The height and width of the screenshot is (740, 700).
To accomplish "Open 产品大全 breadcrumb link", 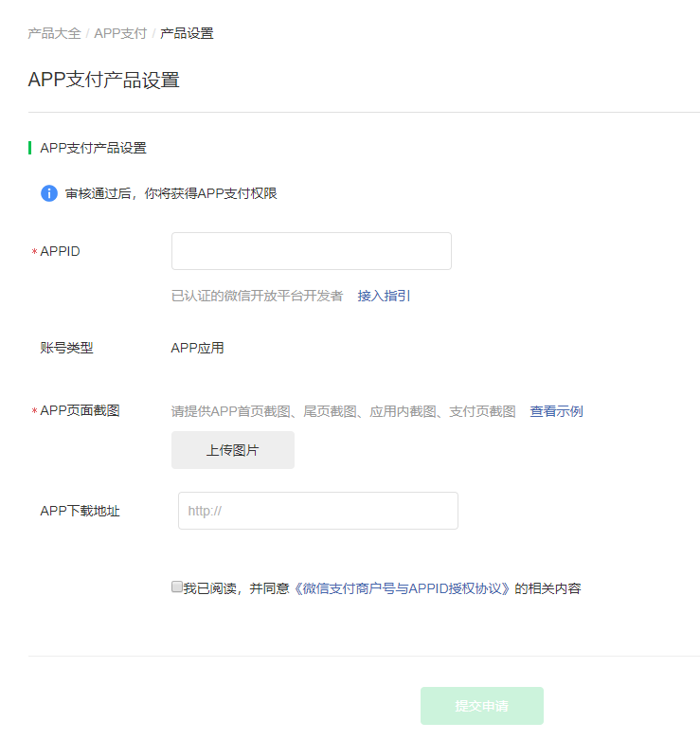I will tap(54, 33).
